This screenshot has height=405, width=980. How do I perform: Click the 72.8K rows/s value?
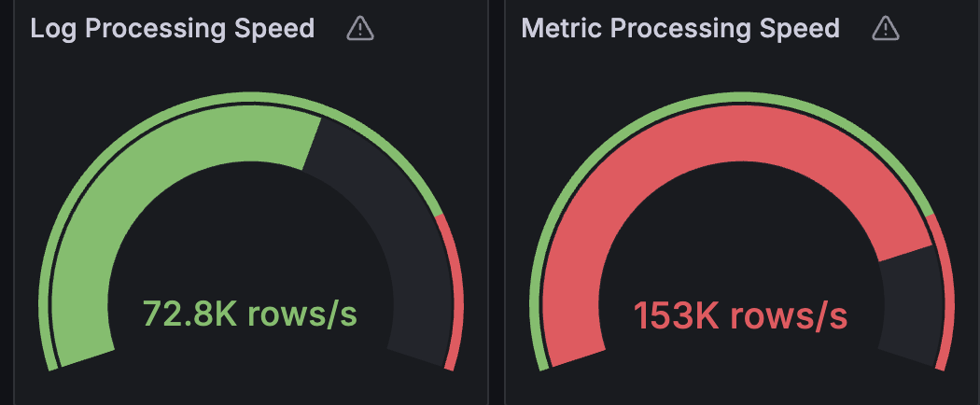[x=250, y=314]
